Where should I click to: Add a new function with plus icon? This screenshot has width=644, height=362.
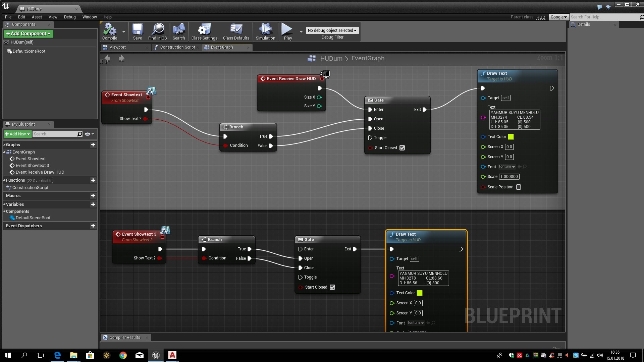(x=93, y=180)
